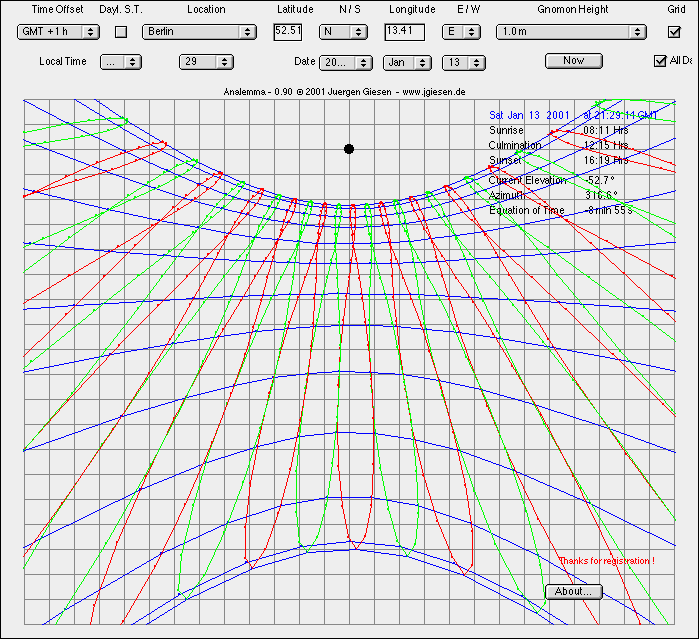
Task: Open the GMT +1 h time offset dropdown
Action: tap(58, 31)
